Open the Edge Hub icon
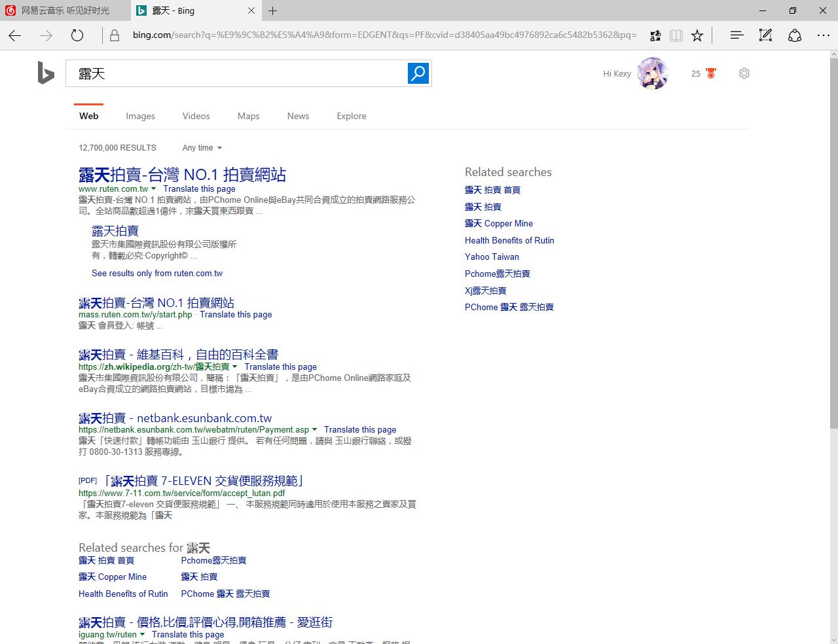Image resolution: width=838 pixels, height=644 pixels. coord(737,35)
